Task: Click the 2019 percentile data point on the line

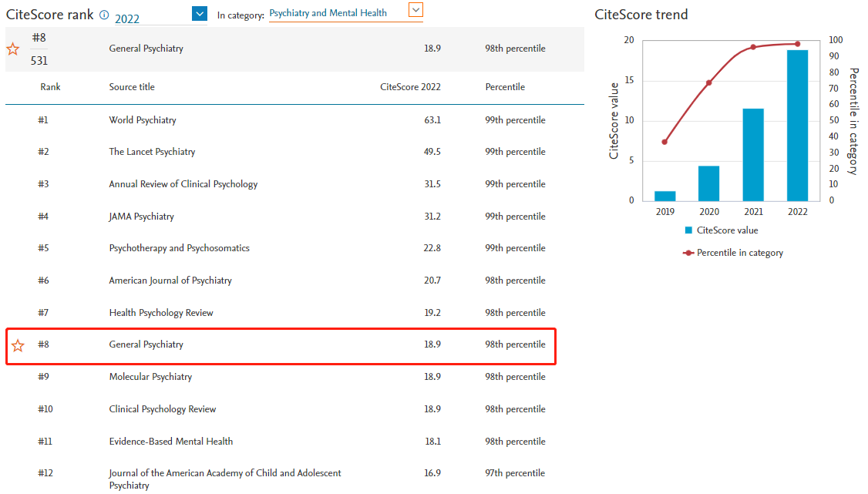Action: coord(664,142)
